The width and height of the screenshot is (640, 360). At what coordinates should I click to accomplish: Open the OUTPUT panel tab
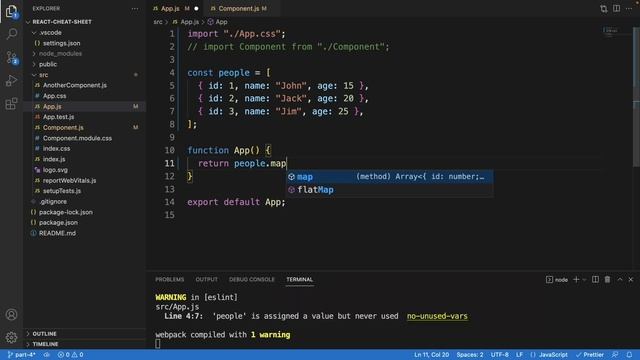[x=207, y=280]
